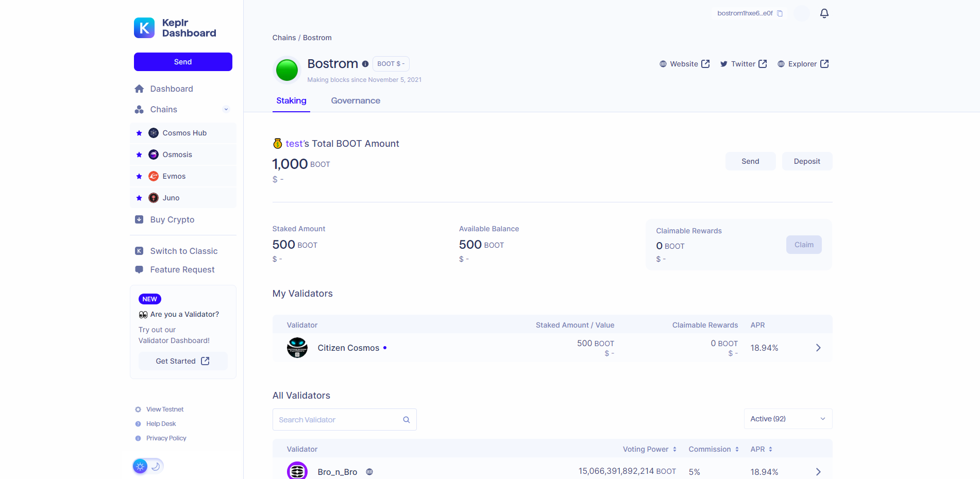The image size is (980, 479).
Task: Open the notifications bell
Action: click(x=824, y=13)
